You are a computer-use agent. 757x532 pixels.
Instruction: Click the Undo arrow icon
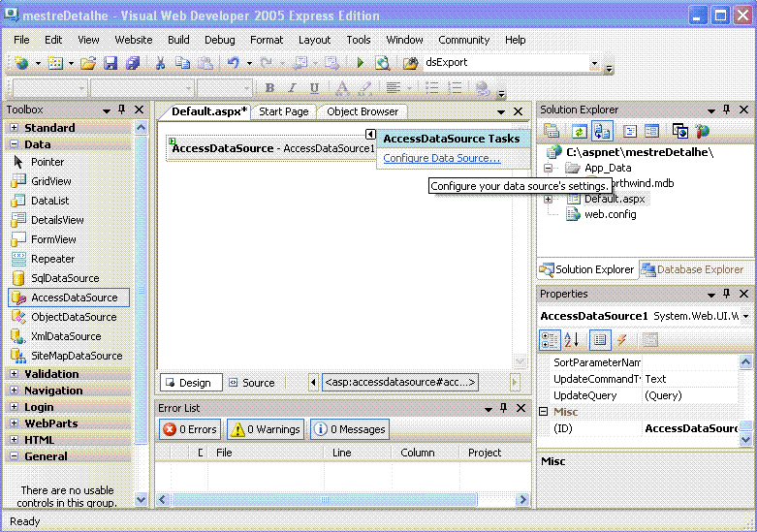tap(234, 63)
